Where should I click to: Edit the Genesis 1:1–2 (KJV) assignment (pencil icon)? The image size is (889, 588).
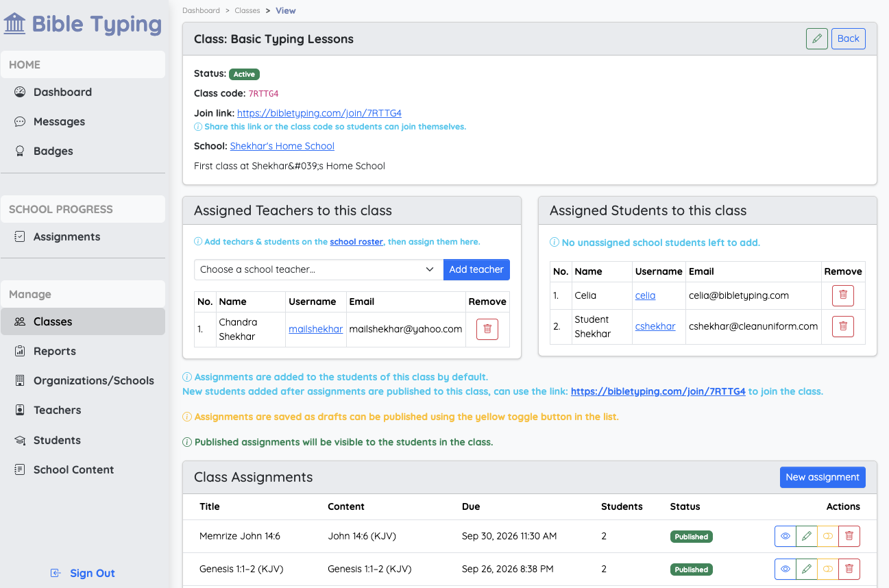coord(807,569)
